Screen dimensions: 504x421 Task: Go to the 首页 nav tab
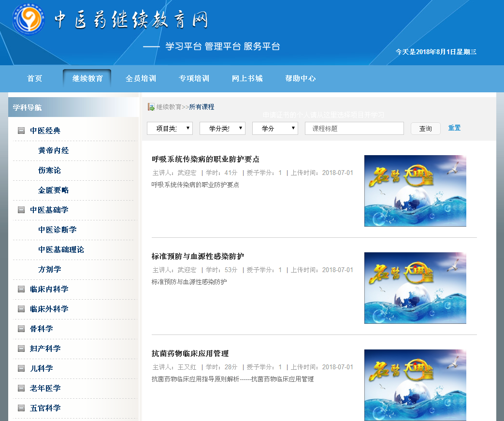[x=35, y=78]
